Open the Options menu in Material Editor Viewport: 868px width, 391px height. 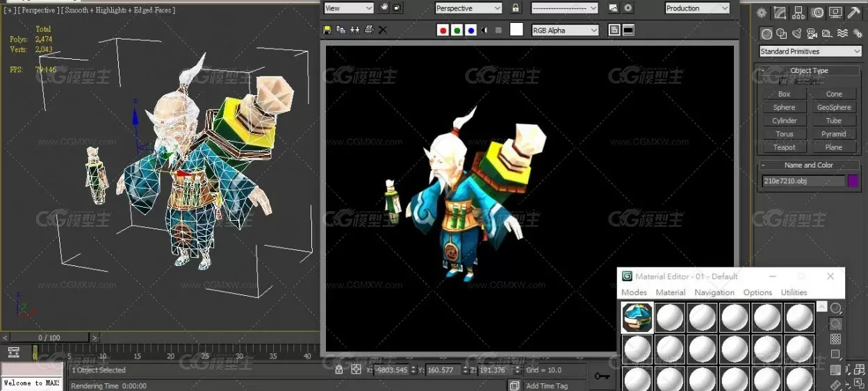758,292
